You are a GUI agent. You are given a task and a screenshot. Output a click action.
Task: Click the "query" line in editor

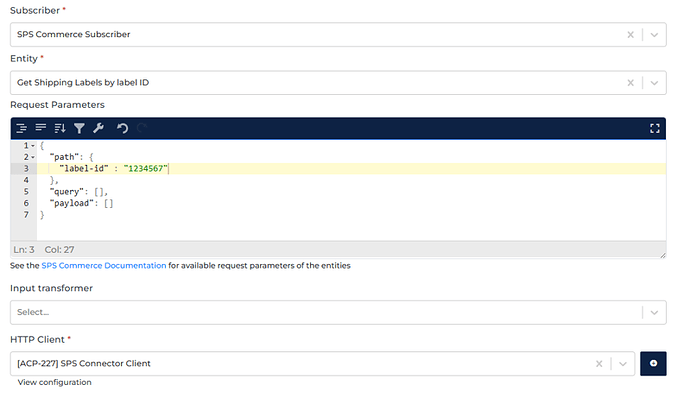pyautogui.click(x=78, y=192)
